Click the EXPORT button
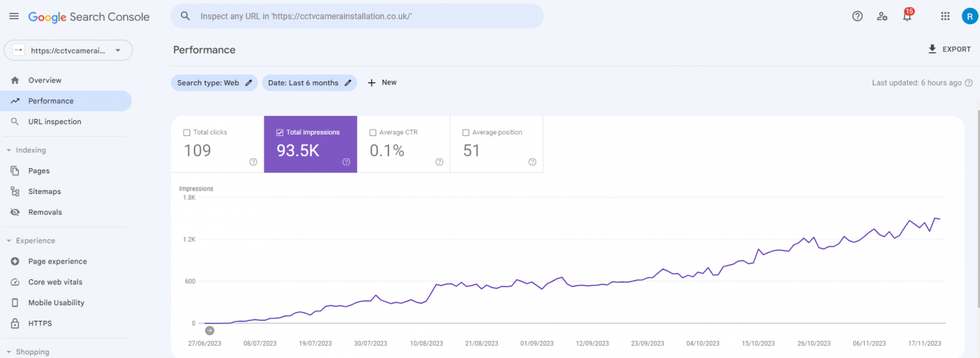 (949, 49)
